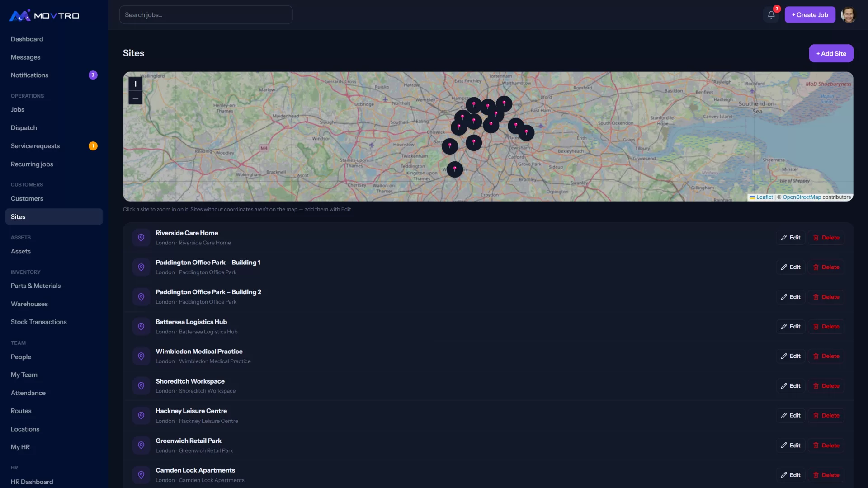Zoom out on the sites map
This screenshot has height=488, width=868.
135,98
